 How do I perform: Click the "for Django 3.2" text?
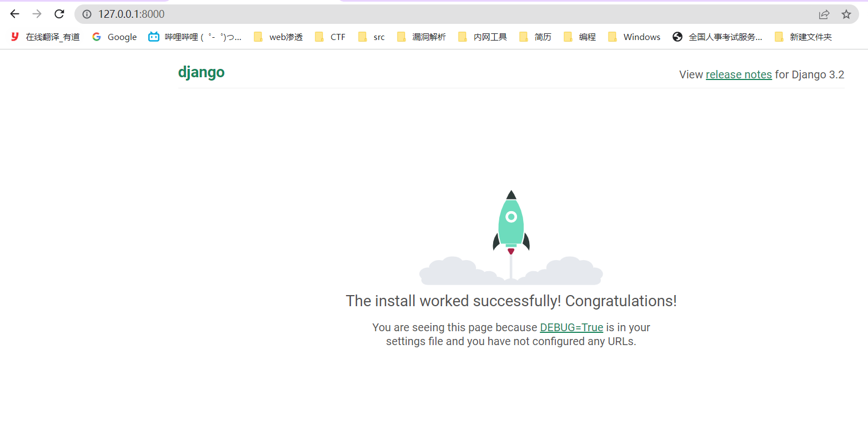[810, 74]
